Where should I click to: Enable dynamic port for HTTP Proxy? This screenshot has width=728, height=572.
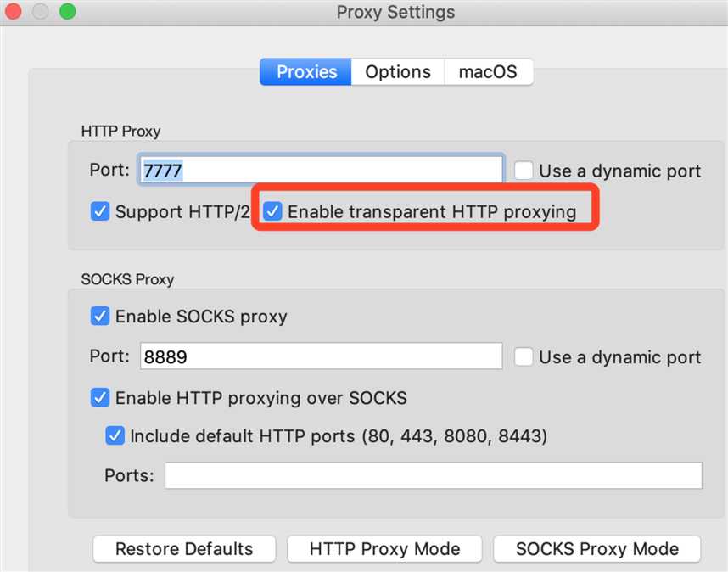tap(524, 171)
